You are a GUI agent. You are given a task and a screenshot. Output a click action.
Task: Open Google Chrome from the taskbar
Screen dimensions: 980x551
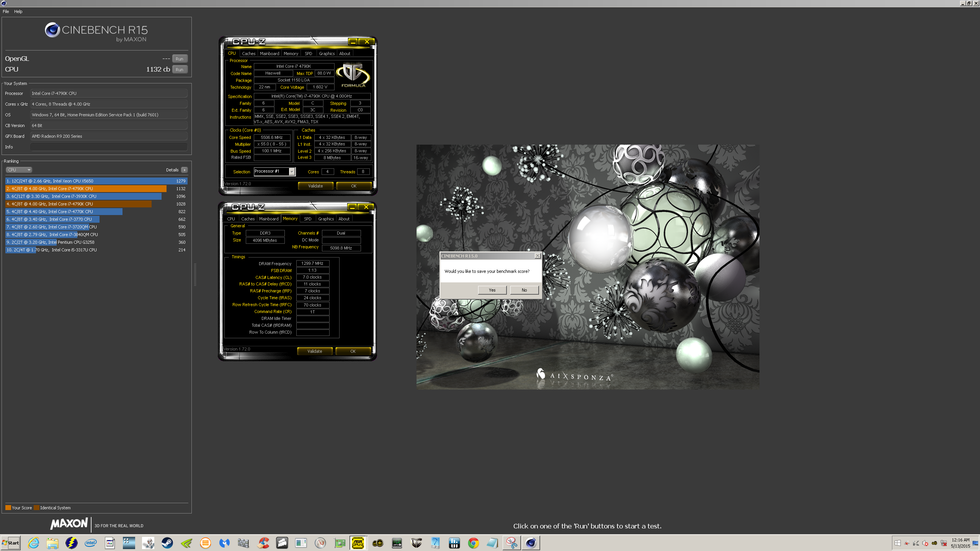(x=474, y=543)
